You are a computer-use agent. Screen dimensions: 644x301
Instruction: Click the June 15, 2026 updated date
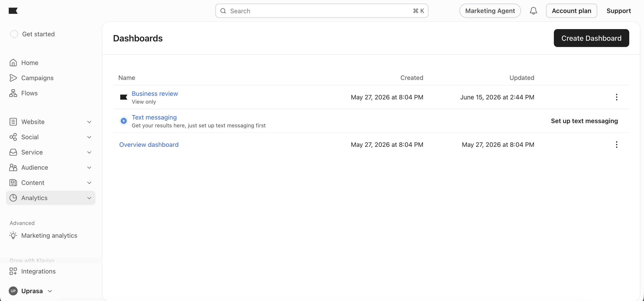click(x=497, y=97)
